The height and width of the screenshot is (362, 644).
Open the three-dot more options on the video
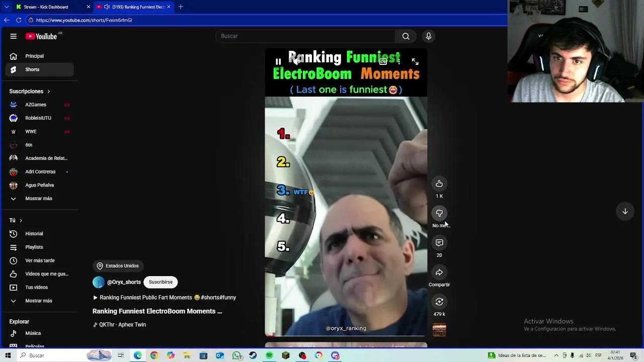click(399, 61)
